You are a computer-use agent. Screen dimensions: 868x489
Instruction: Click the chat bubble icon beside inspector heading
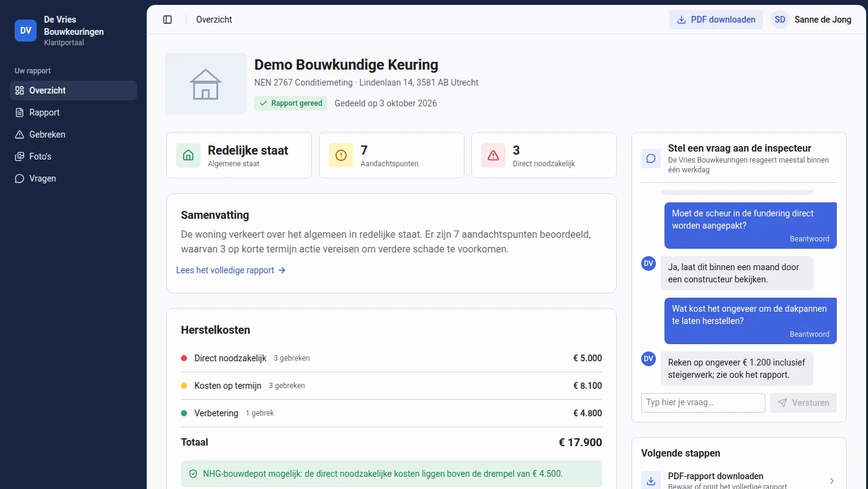[651, 158]
